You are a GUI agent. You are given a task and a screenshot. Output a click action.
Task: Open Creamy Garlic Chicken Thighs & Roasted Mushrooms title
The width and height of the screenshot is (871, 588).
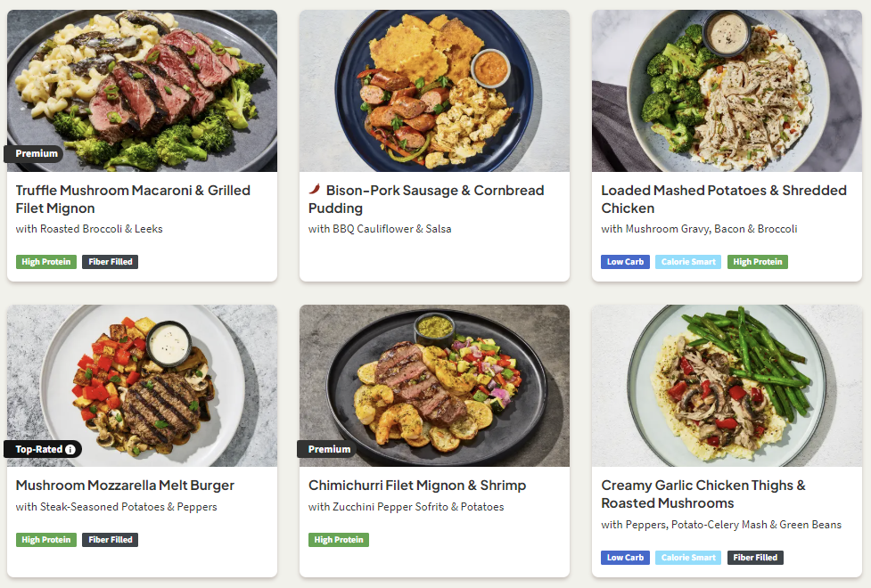[703, 494]
